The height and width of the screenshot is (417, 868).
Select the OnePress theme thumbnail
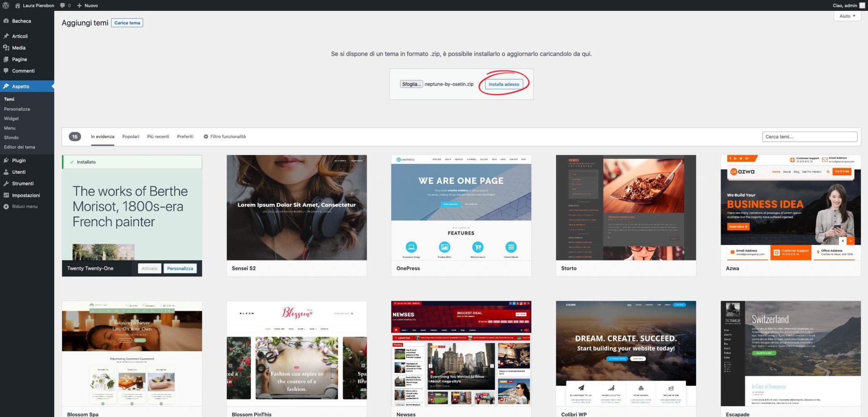[x=461, y=208]
